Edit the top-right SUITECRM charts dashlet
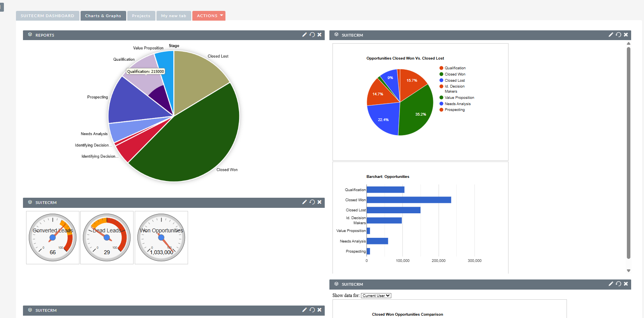The image size is (644, 318). coord(611,35)
